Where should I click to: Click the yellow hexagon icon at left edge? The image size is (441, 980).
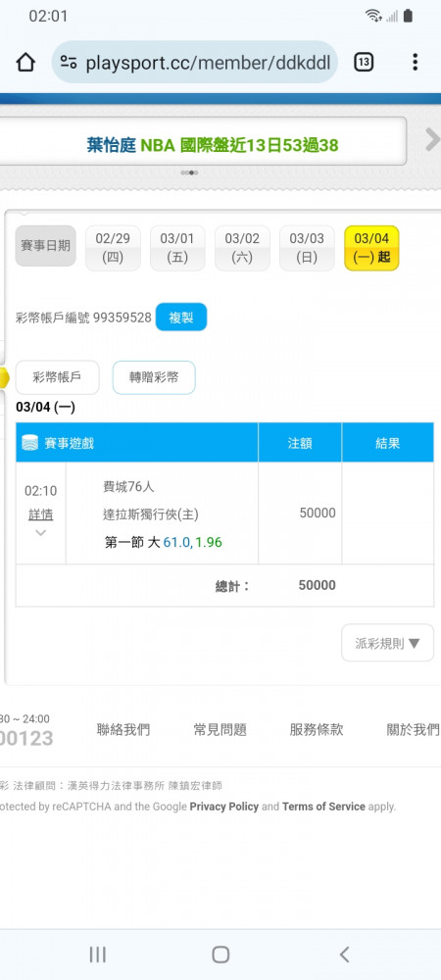4,378
